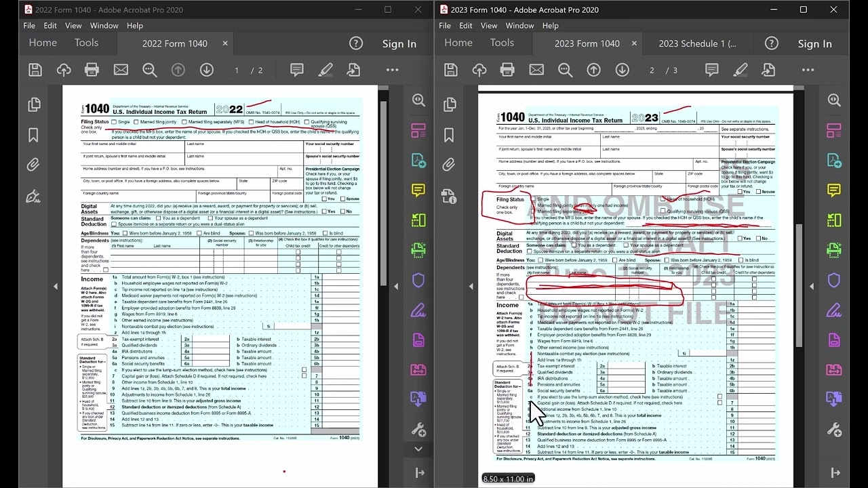Screen dimensions: 868x488
Task: Check Head of household on 2022 form
Action: tap(250, 122)
